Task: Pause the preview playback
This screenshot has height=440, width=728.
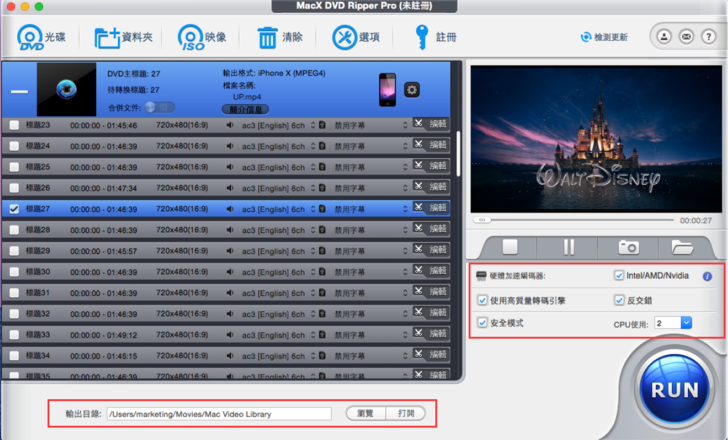Action: 569,247
